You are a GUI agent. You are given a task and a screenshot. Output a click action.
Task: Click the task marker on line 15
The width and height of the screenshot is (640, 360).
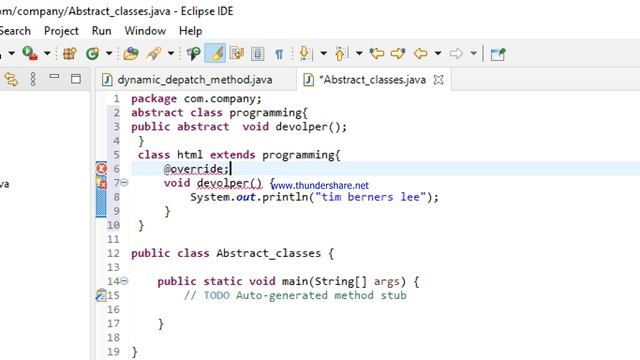[101, 295]
